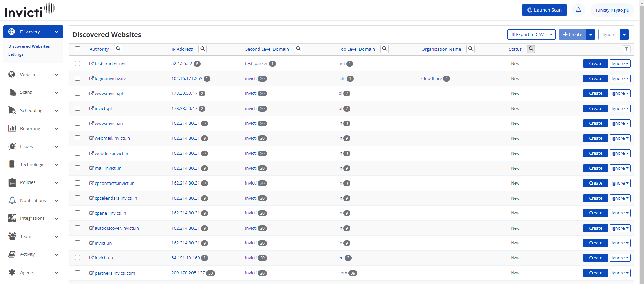This screenshot has width=644, height=284.
Task: Expand the Scans menu chevron
Action: tap(57, 93)
